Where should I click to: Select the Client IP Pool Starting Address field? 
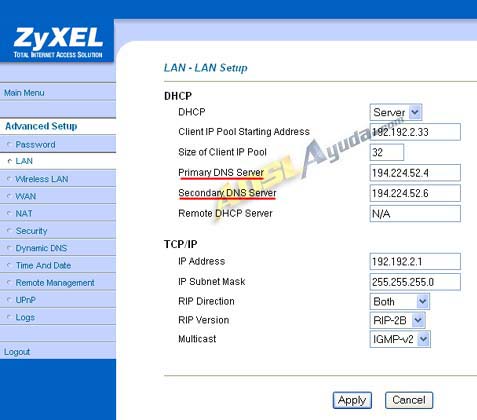415,132
